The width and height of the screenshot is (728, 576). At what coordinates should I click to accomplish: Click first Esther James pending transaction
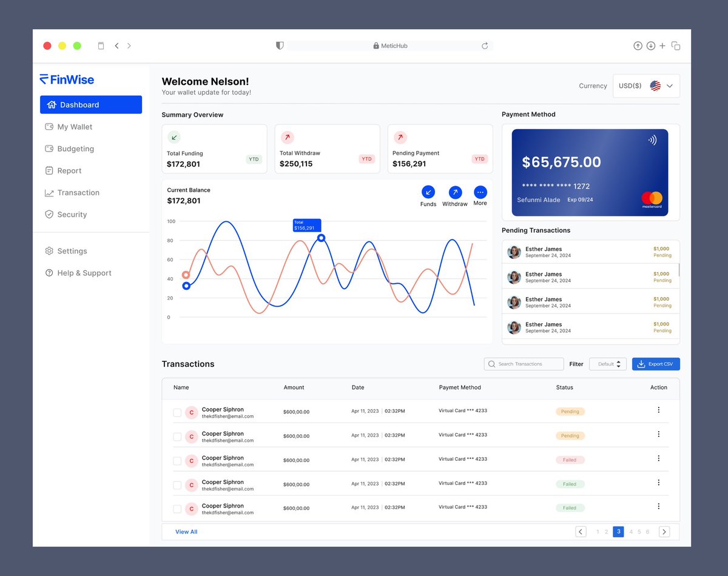[x=591, y=252]
